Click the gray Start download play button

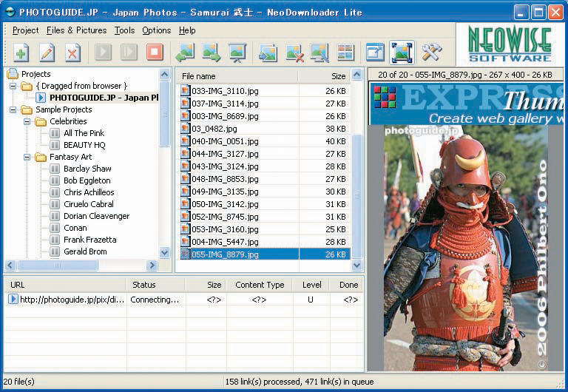(x=104, y=53)
